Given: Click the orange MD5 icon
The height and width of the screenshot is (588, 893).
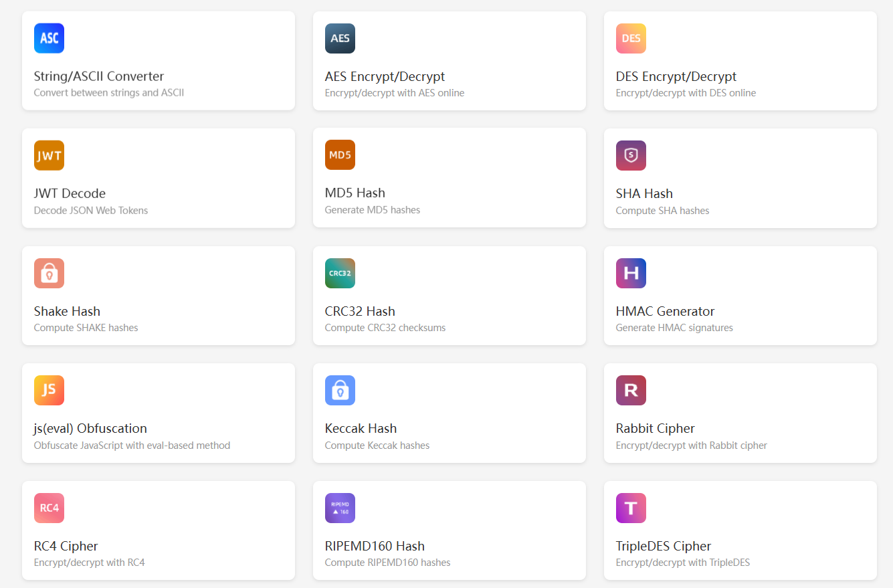Looking at the screenshot, I should click(x=340, y=155).
